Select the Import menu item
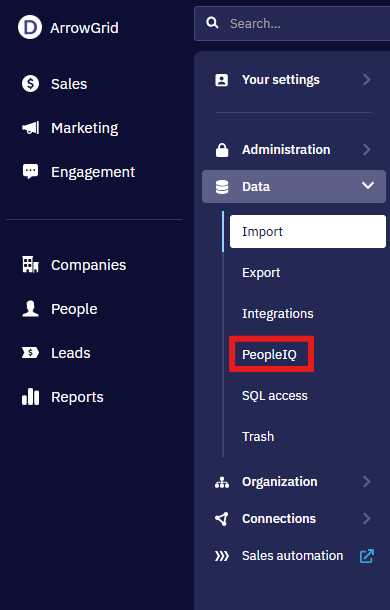Viewport: 390px width, 610px height. (308, 231)
